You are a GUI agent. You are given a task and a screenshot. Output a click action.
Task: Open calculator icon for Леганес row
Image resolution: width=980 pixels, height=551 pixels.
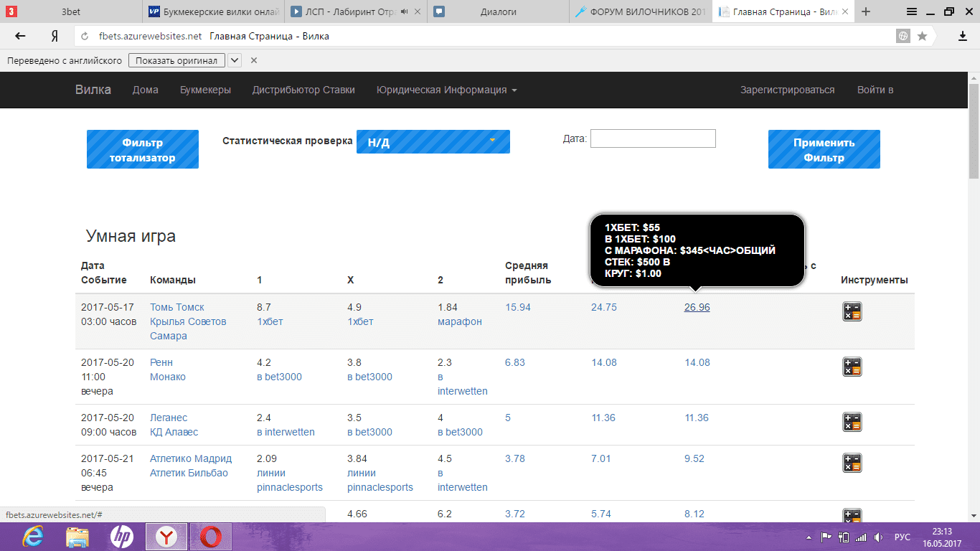click(852, 422)
